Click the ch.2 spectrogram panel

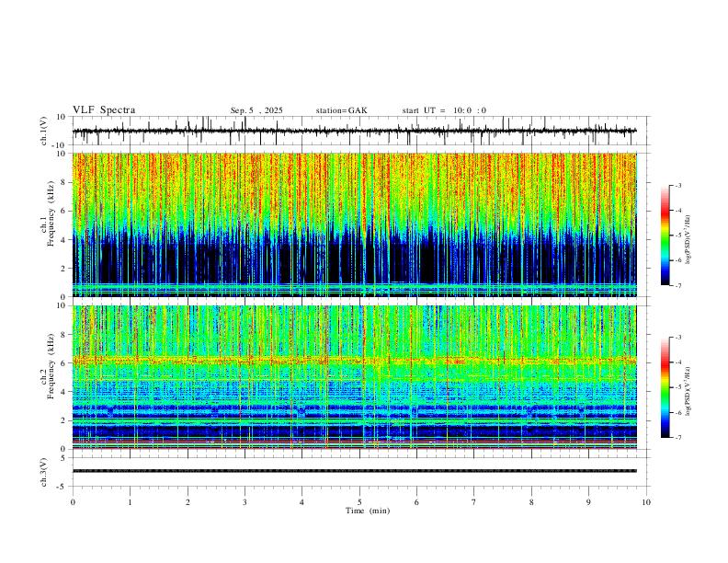[x=355, y=377]
